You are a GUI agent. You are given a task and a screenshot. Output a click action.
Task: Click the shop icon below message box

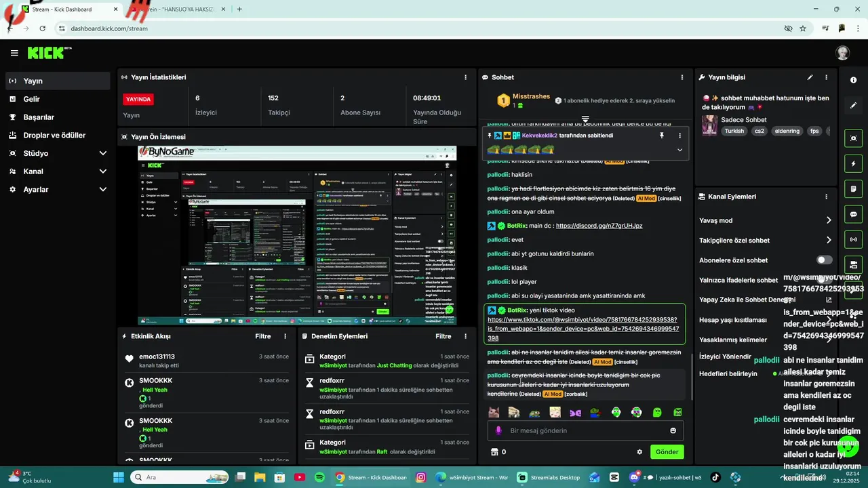pyautogui.click(x=494, y=452)
